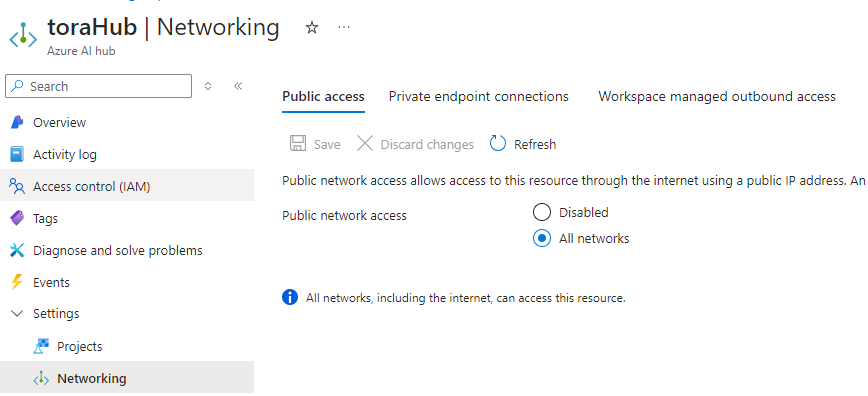Click the Save button

pos(315,144)
